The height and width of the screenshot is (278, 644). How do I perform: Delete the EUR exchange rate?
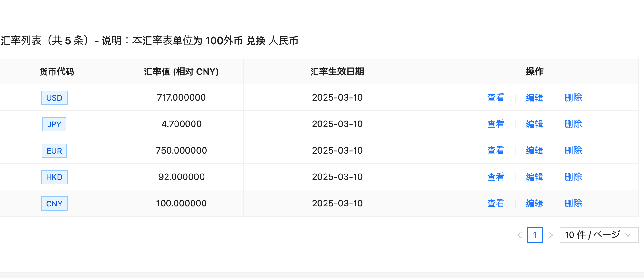pos(573,150)
